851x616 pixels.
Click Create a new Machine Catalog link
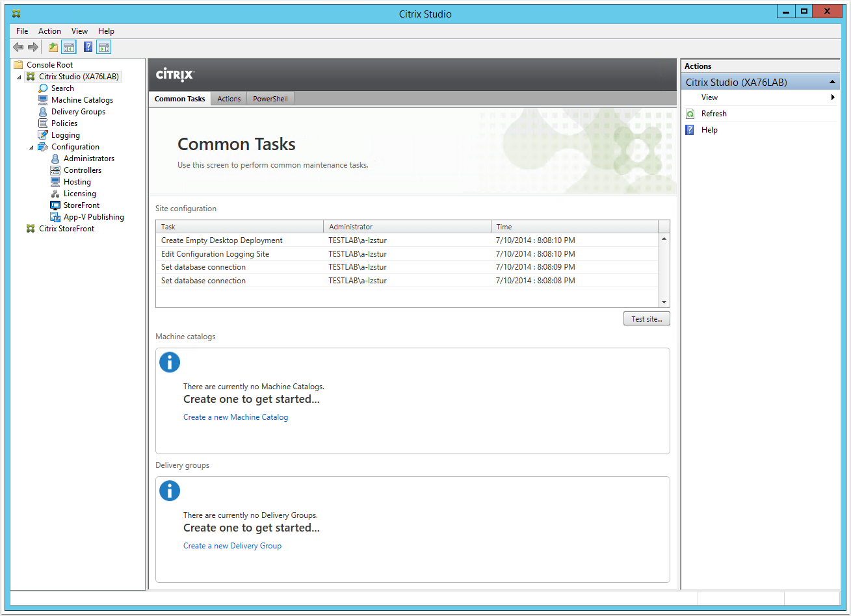tap(235, 417)
